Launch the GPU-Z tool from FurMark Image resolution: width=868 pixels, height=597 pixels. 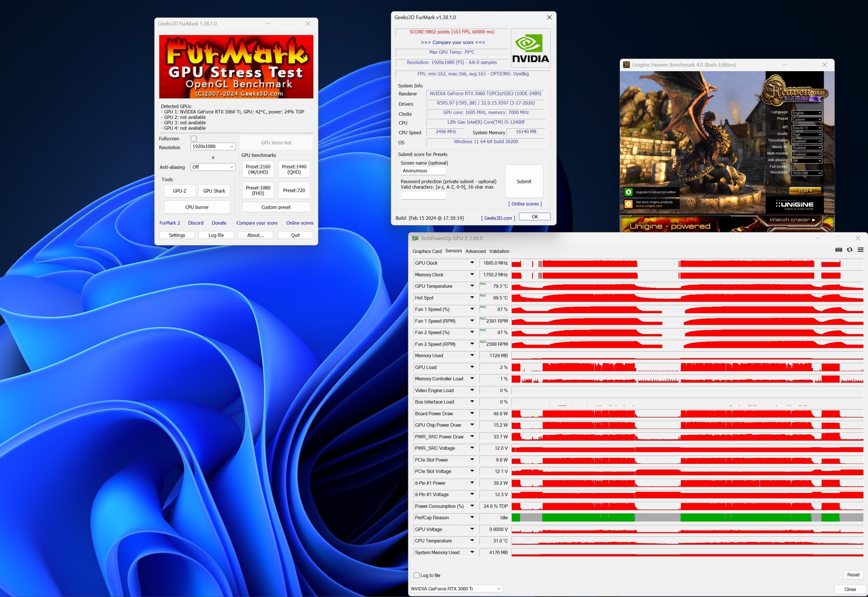(180, 191)
